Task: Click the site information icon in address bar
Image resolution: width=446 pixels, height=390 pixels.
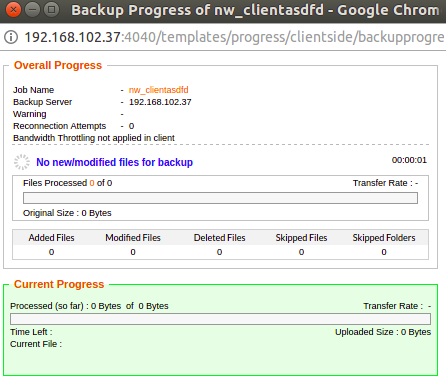Action: pyautogui.click(x=11, y=37)
